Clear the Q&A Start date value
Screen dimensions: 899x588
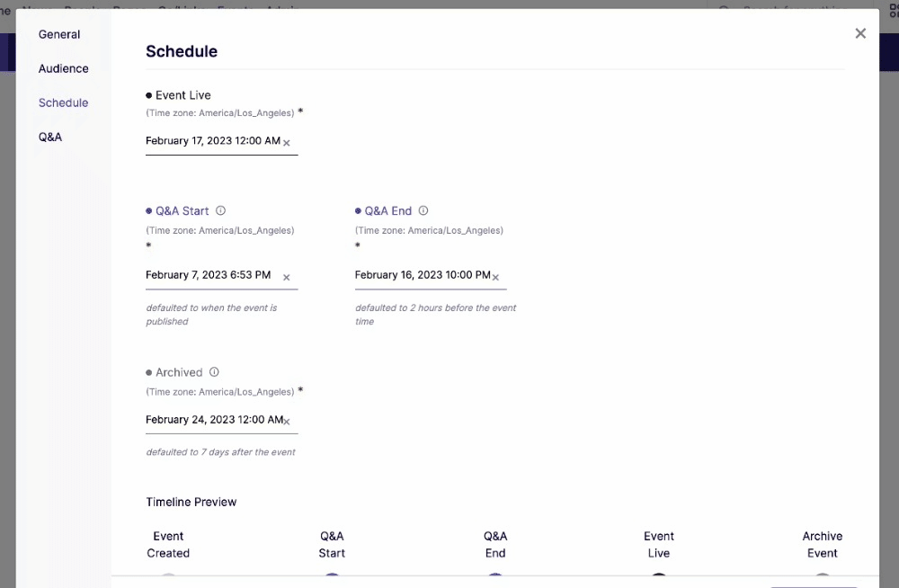coord(287,277)
